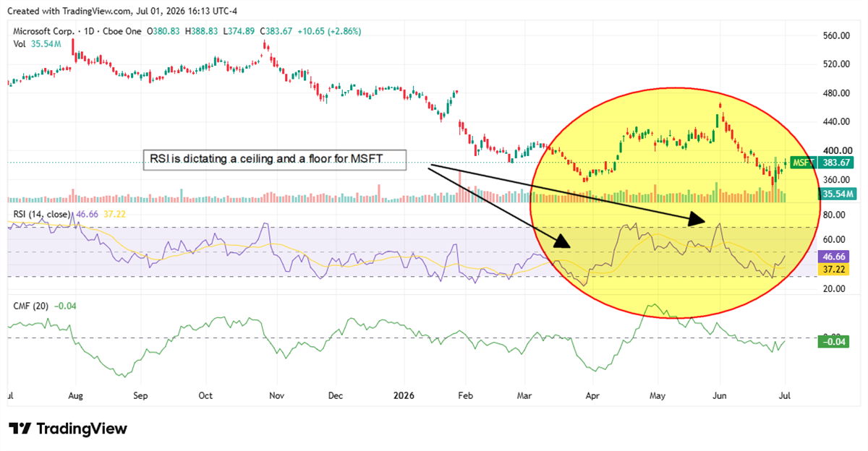The width and height of the screenshot is (868, 451).
Task: Click the 520.00 price axis tick
Action: [835, 64]
